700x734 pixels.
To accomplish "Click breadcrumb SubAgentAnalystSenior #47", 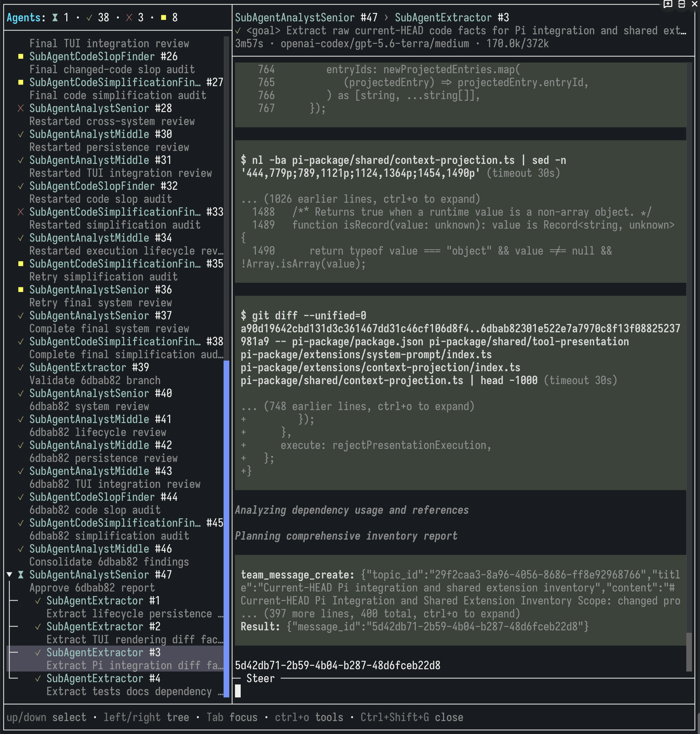I will (x=306, y=18).
